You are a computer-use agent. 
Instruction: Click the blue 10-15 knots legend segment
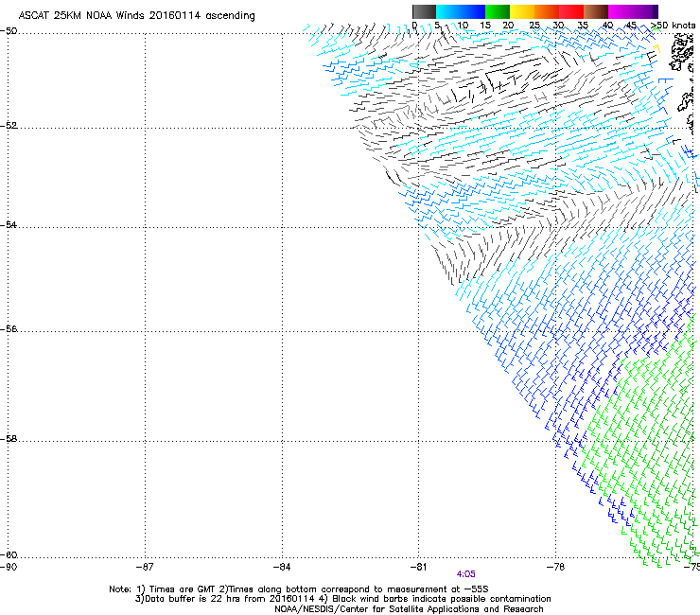(472, 11)
